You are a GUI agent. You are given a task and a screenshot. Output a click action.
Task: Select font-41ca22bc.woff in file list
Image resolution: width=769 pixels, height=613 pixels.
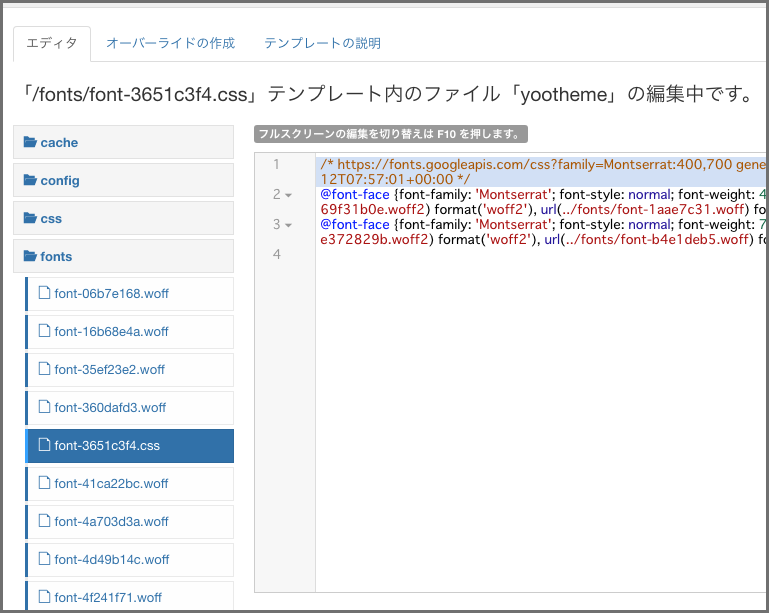[x=112, y=484]
